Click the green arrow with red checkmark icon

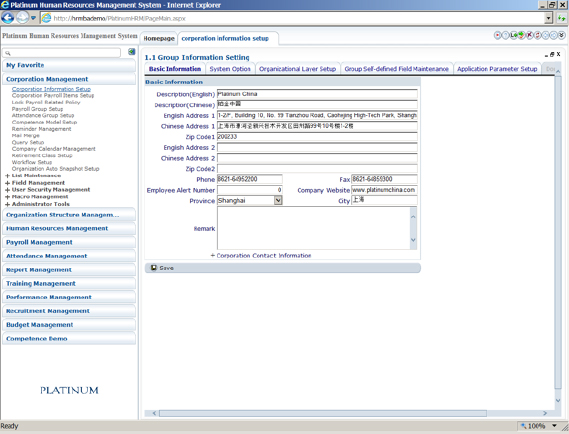click(521, 35)
